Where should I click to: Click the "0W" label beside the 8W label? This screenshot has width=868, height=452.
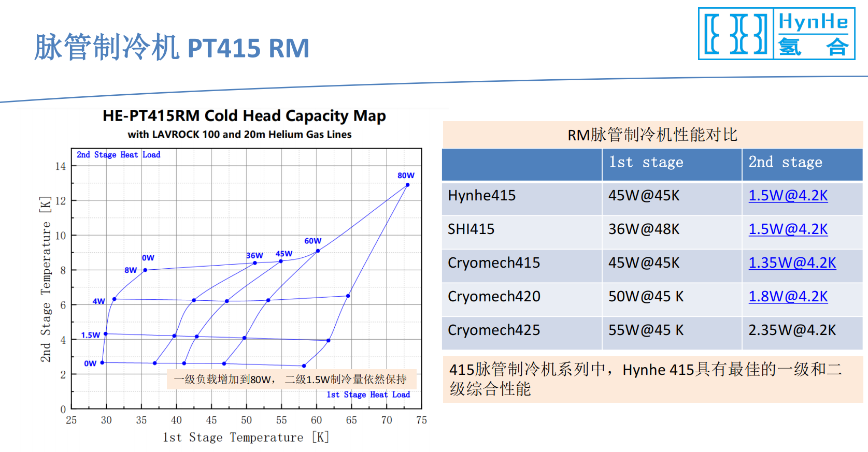point(148,258)
